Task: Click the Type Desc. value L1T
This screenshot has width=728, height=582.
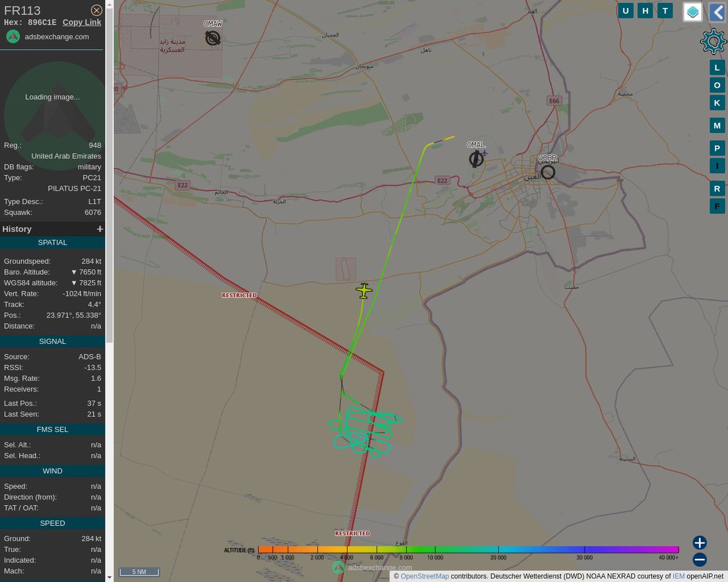Action: pyautogui.click(x=95, y=202)
